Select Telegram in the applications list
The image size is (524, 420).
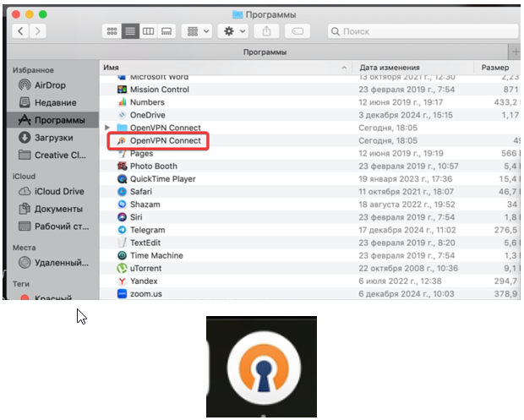coord(147,230)
